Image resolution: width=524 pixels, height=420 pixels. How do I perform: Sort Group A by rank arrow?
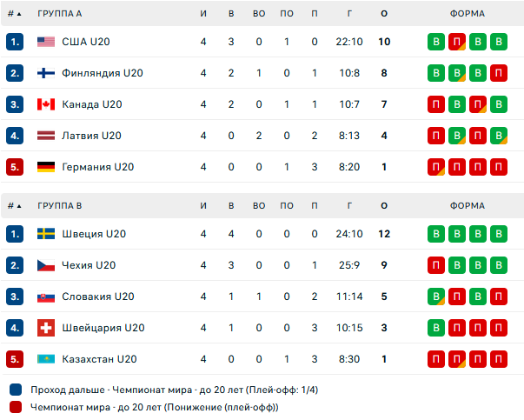(20, 13)
